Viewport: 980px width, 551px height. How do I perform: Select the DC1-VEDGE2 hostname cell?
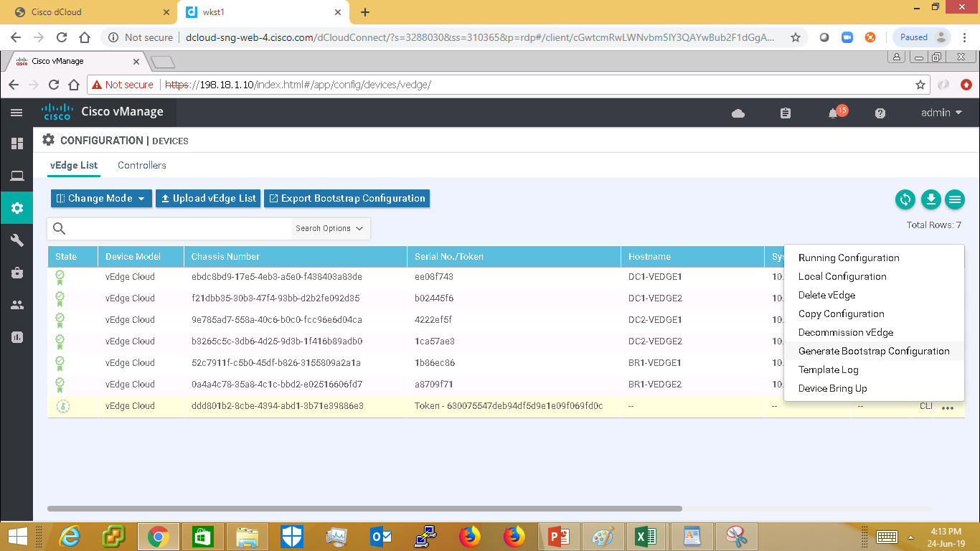[655, 298]
